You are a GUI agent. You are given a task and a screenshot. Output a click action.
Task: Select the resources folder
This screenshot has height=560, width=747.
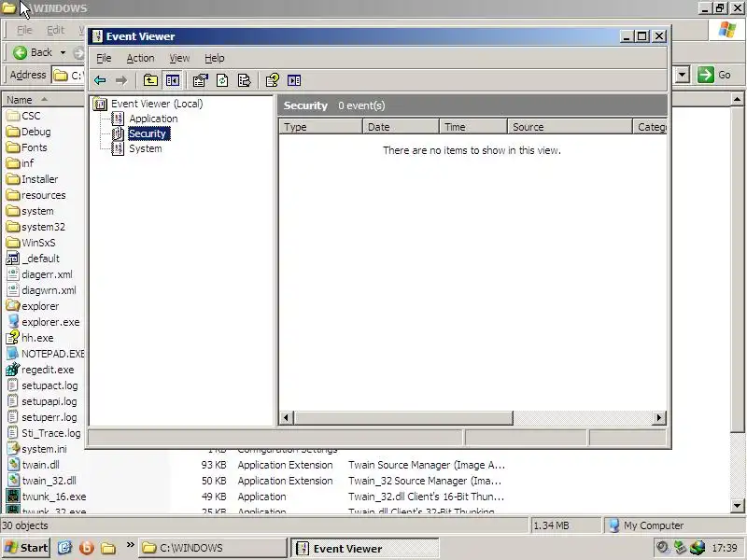click(x=43, y=195)
